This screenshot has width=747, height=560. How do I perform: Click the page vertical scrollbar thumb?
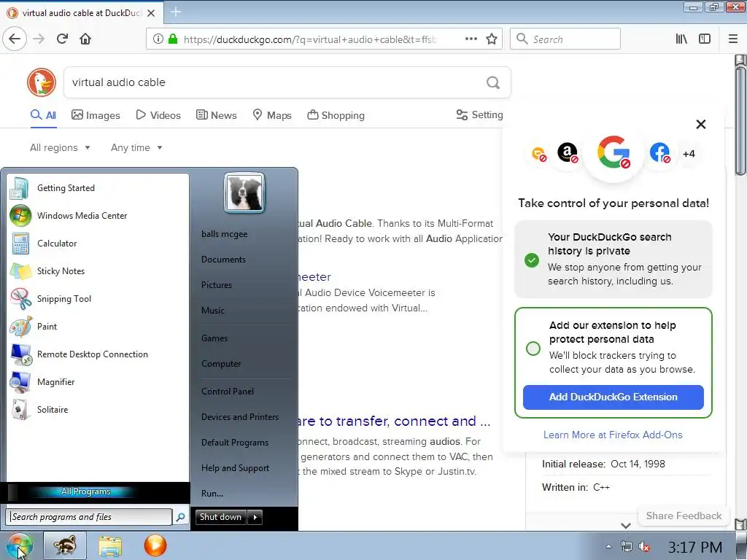point(740,122)
